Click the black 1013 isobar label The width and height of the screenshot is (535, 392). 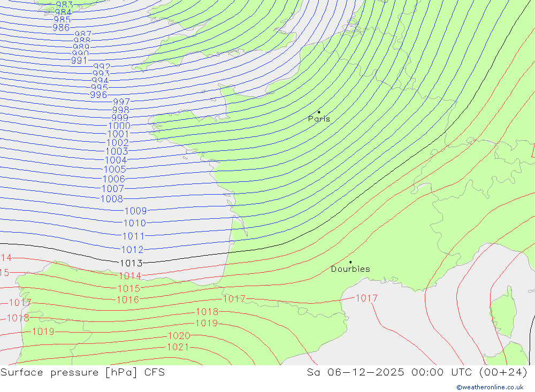[x=132, y=263]
